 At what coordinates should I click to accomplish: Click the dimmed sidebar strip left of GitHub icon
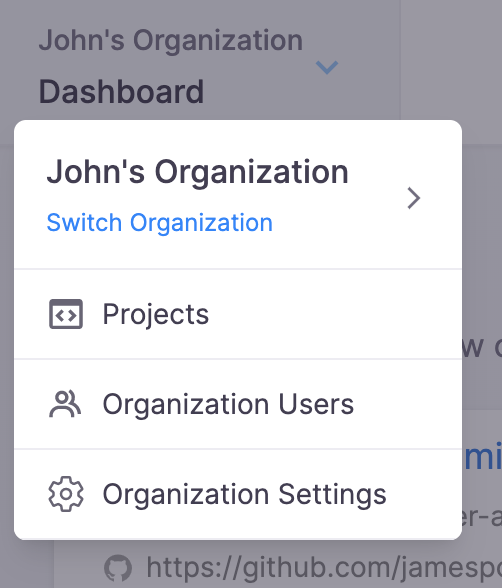tap(27, 564)
